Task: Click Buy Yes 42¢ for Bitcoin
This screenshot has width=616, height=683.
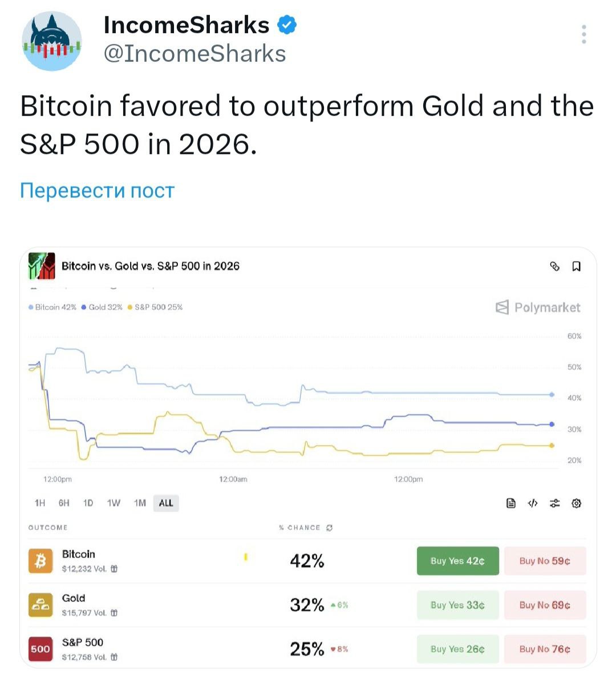Action: pos(457,561)
